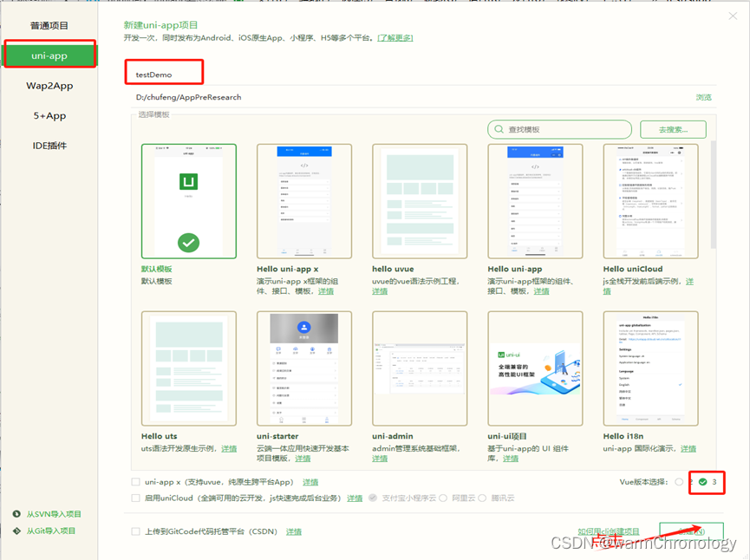Open 详情 link next to 启用uniCloud
Screen dimensions: 750x560
[x=355, y=498]
